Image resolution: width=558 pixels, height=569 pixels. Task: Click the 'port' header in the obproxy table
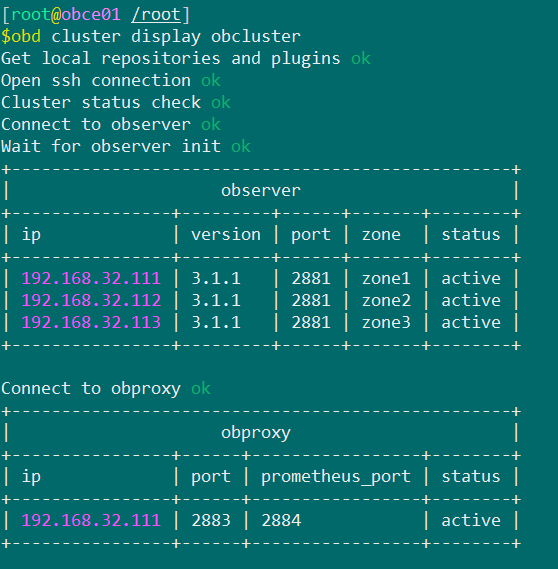(x=211, y=478)
